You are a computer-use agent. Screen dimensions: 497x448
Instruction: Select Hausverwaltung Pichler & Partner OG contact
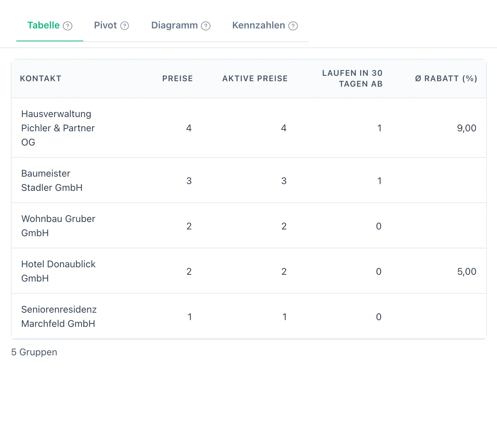click(58, 128)
